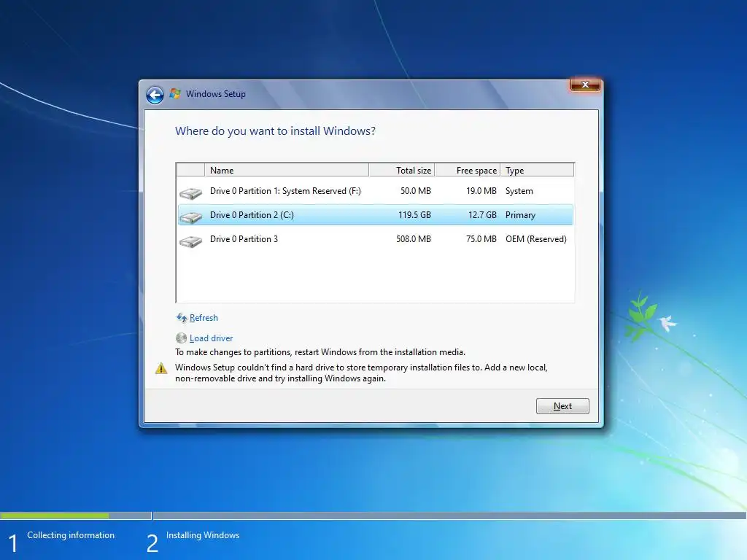Click the 75.0 MB free space value
This screenshot has height=560, width=747.
481,239
